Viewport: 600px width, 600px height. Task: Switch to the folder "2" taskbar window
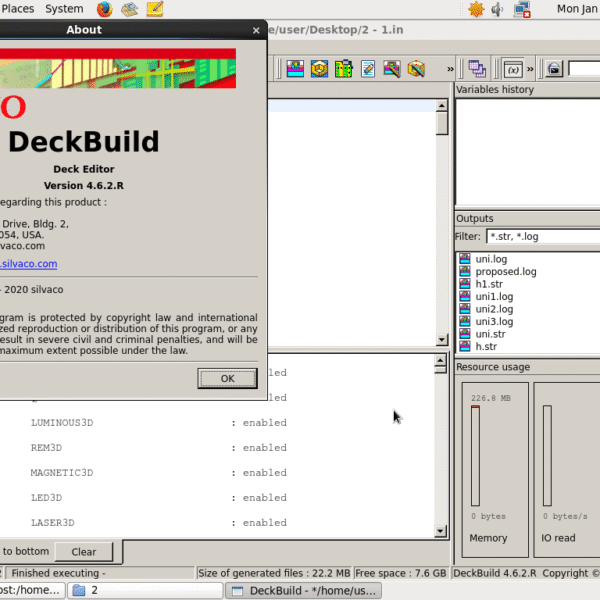click(145, 591)
